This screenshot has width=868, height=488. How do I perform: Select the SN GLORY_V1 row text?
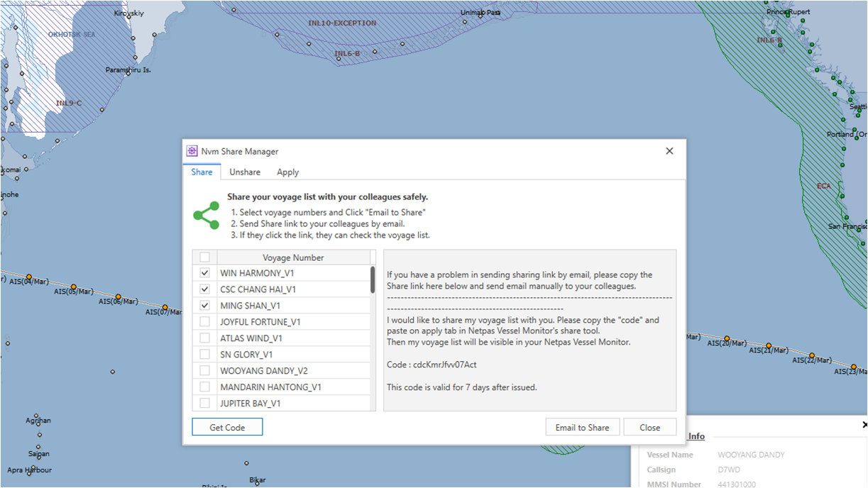click(x=246, y=355)
